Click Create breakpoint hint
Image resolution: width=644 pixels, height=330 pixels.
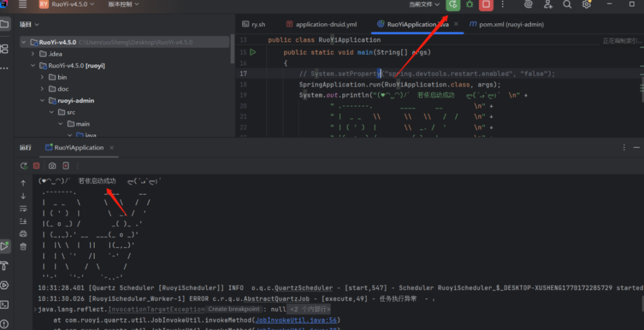233,309
